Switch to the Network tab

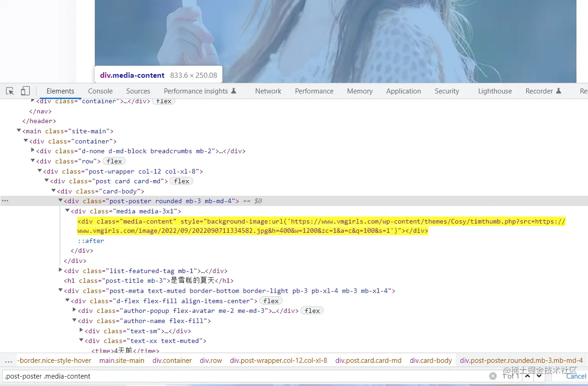tap(268, 91)
